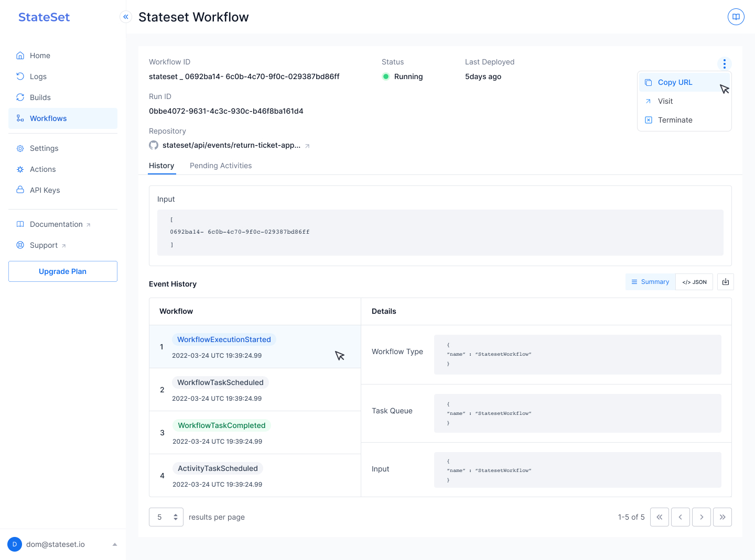The width and height of the screenshot is (755, 560).
Task: Open API Keys in the sidebar
Action: click(x=63, y=190)
